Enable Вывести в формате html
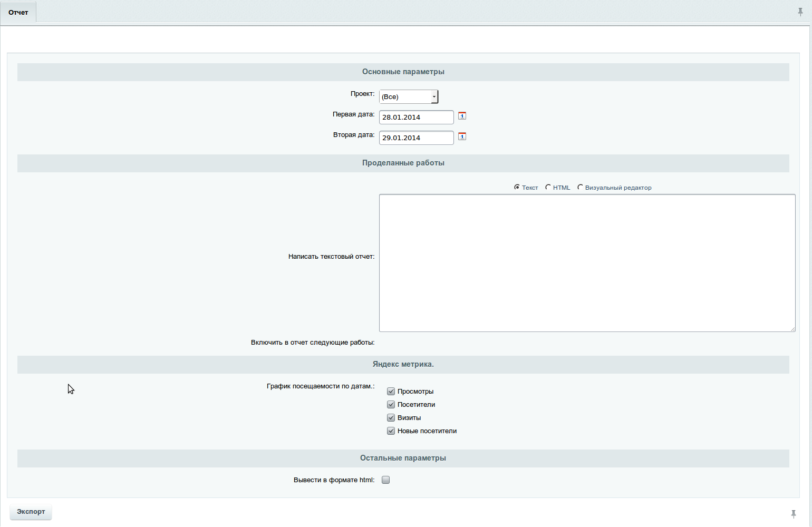This screenshot has height=527, width=812. coord(385,480)
